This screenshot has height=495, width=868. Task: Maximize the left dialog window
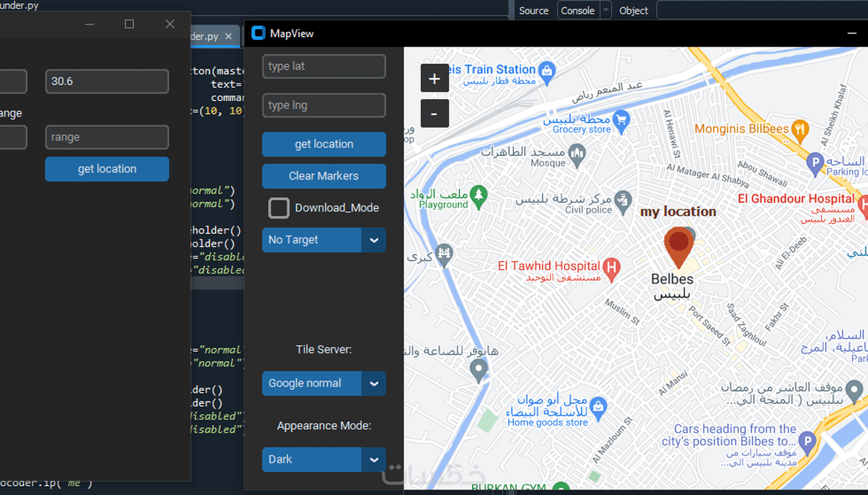pos(129,24)
